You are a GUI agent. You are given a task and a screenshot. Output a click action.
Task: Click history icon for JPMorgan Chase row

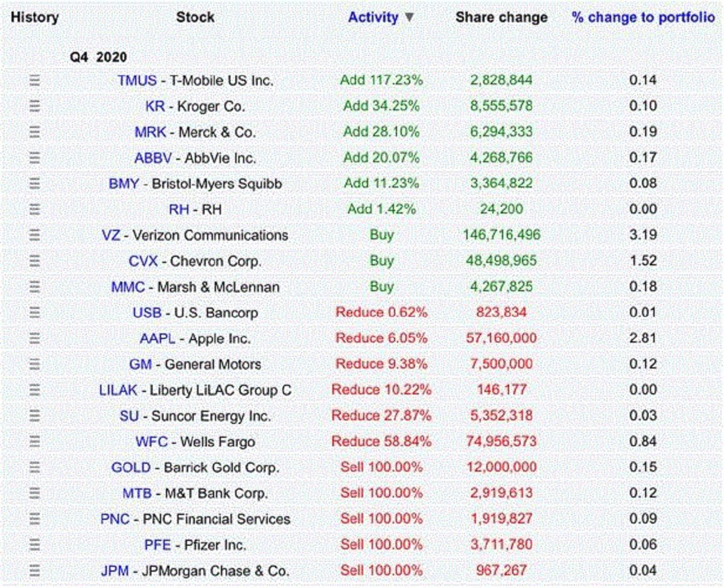point(35,570)
